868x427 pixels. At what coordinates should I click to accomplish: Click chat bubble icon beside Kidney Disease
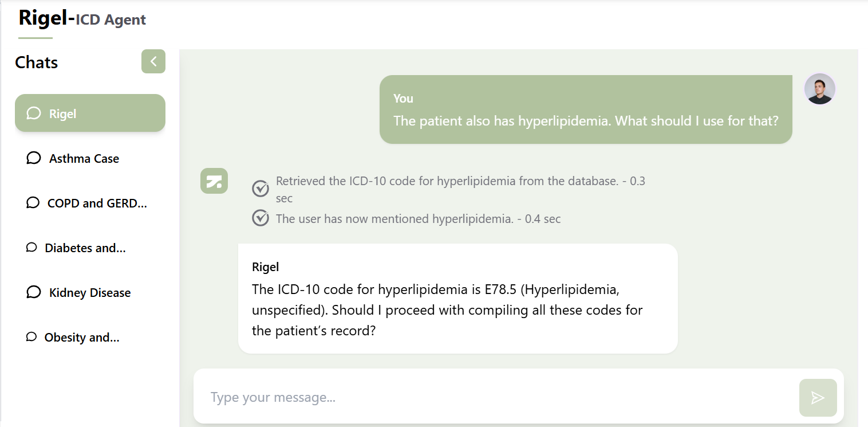pyautogui.click(x=34, y=292)
